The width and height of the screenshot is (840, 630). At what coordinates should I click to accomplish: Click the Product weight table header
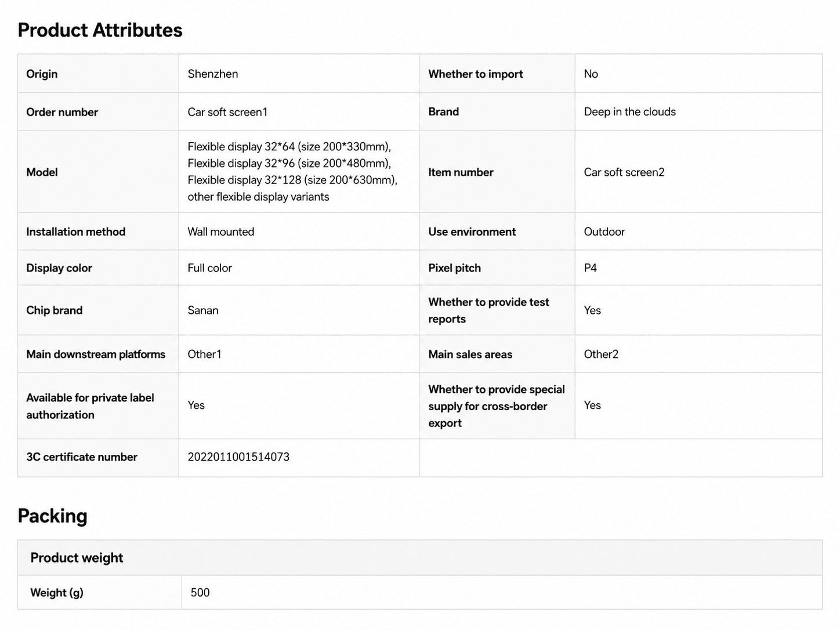click(x=77, y=558)
